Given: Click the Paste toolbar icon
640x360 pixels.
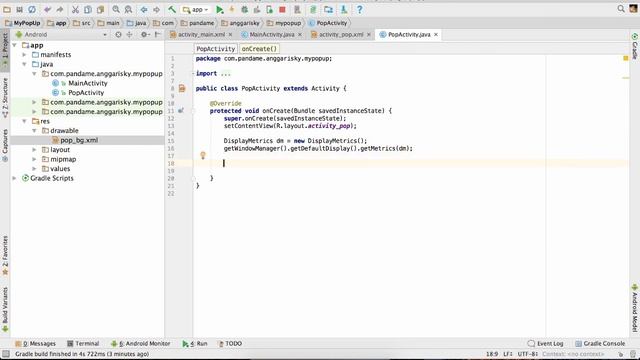Looking at the screenshot, I should click(x=100, y=9).
